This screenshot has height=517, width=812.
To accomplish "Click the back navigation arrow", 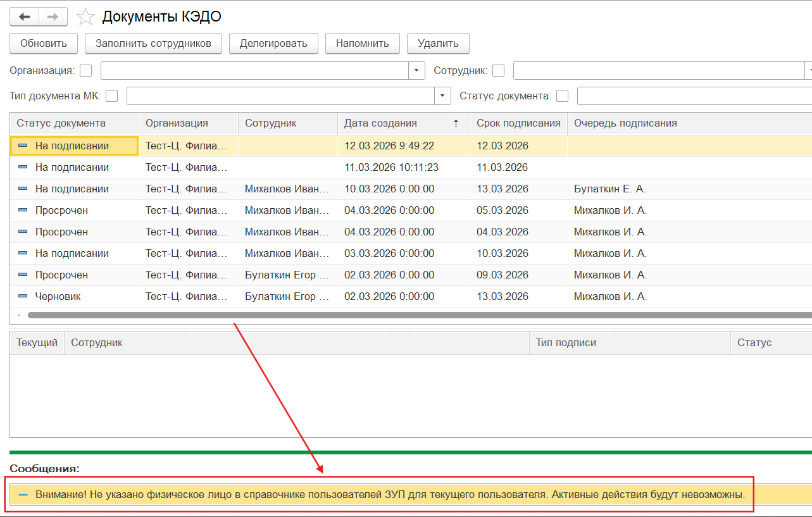I will coord(25,16).
